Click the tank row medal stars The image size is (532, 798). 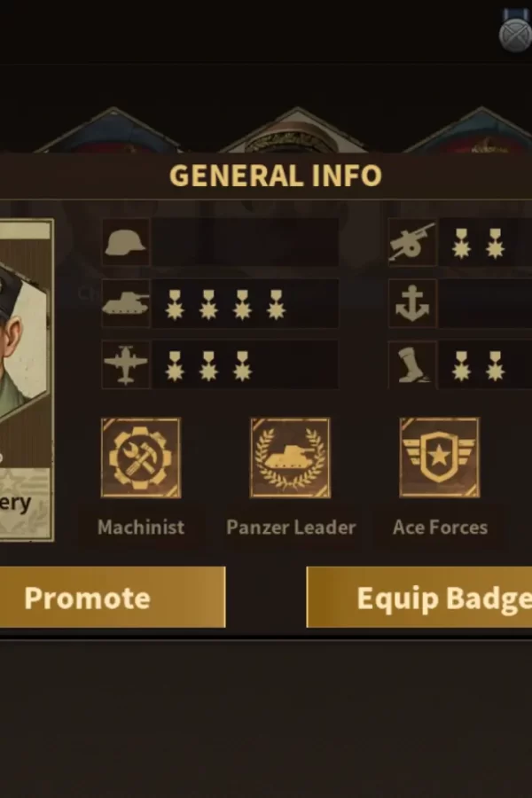coord(225,305)
